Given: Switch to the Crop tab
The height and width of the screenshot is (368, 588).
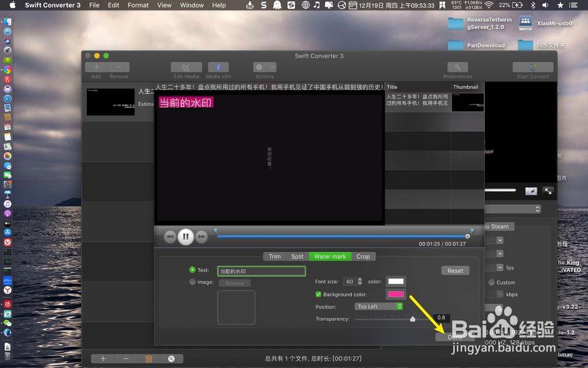Looking at the screenshot, I should (x=363, y=257).
